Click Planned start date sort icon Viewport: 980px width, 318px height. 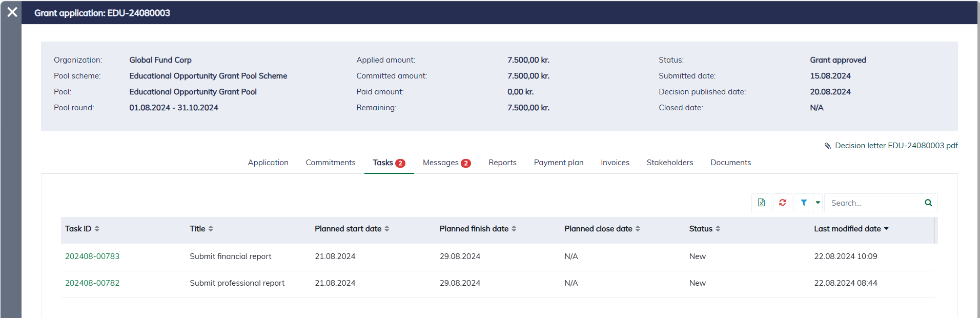pyautogui.click(x=387, y=229)
